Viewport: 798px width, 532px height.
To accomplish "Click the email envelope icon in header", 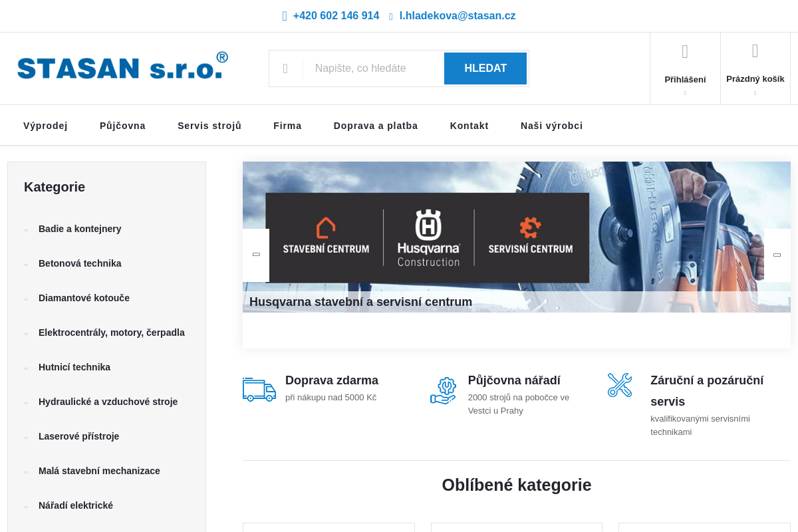I will point(390,15).
